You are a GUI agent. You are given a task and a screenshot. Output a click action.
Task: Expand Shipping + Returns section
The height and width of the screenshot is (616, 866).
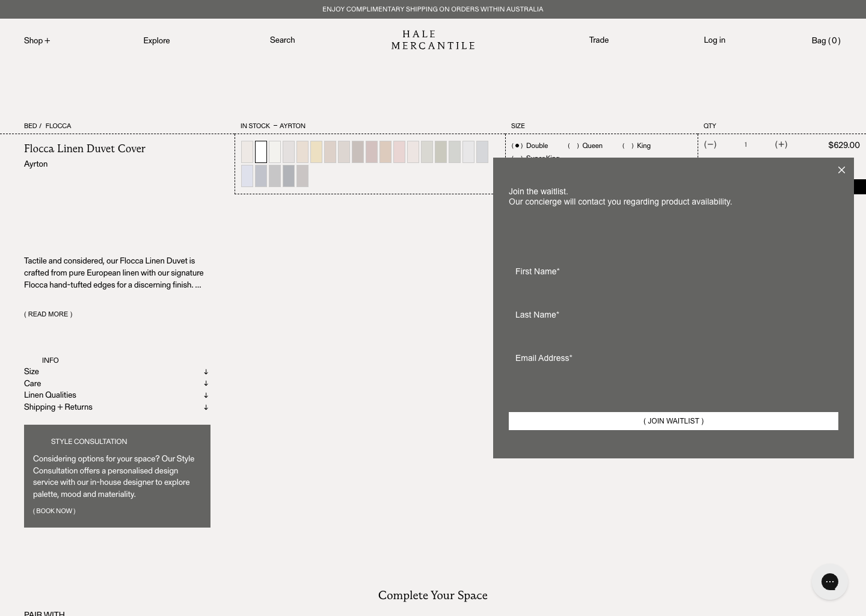coord(116,407)
